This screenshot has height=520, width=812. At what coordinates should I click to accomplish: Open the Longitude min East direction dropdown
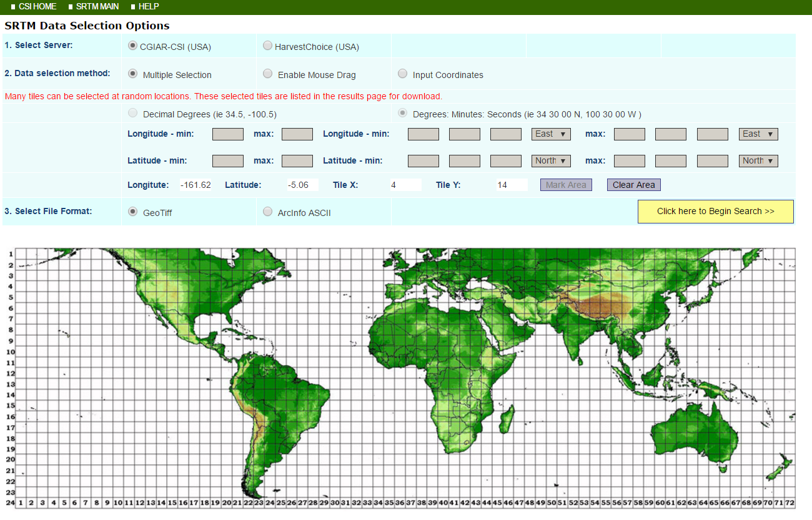point(552,134)
